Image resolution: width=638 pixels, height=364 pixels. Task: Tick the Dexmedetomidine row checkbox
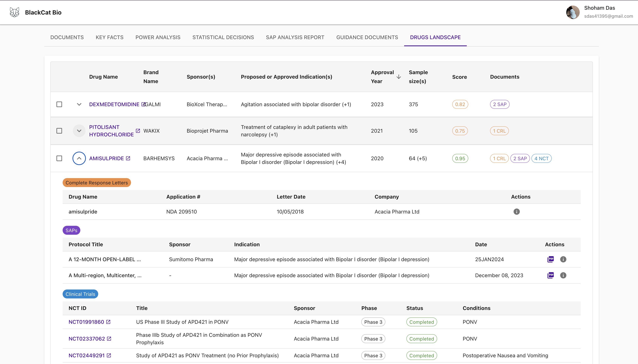[x=59, y=104]
